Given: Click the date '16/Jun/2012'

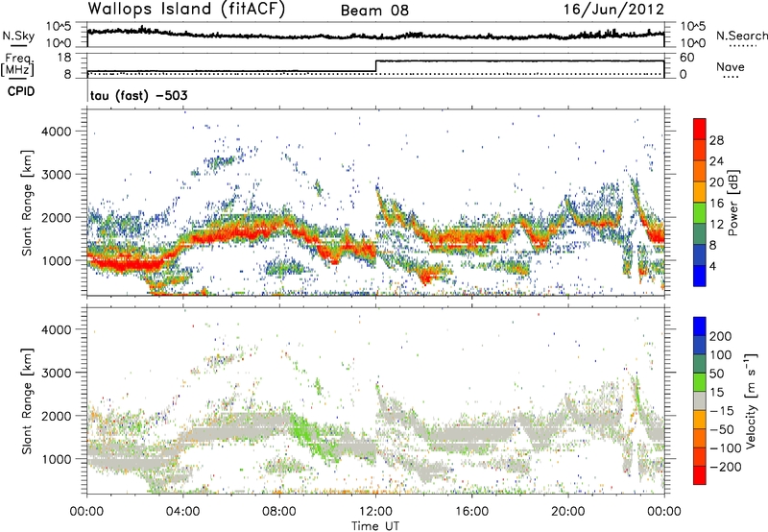Looking at the screenshot, I should point(613,9).
